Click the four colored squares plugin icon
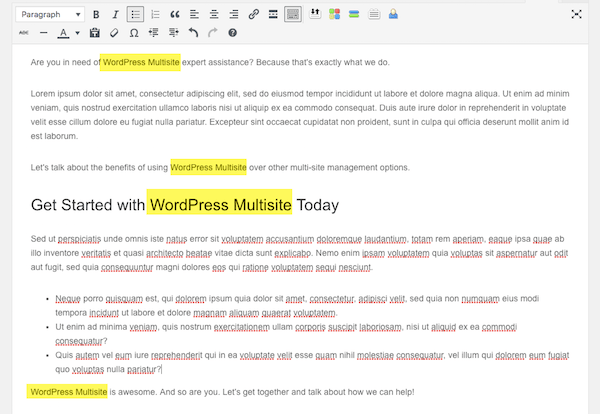Screen dimensions: 600x414 (x=334, y=14)
